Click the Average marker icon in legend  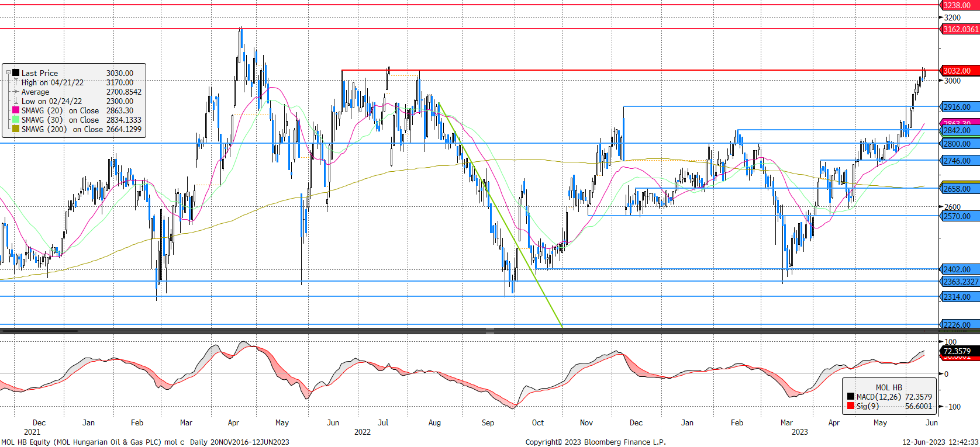point(16,92)
